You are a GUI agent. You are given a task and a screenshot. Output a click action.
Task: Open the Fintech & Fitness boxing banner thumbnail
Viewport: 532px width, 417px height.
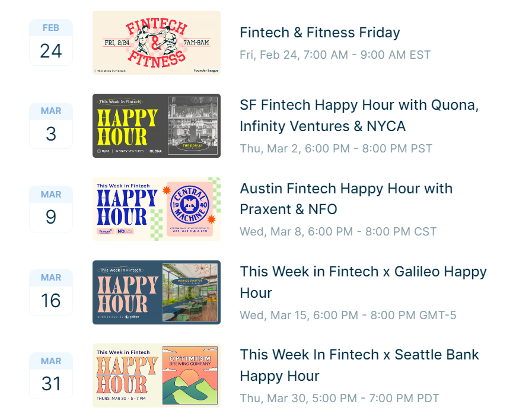[x=157, y=43]
